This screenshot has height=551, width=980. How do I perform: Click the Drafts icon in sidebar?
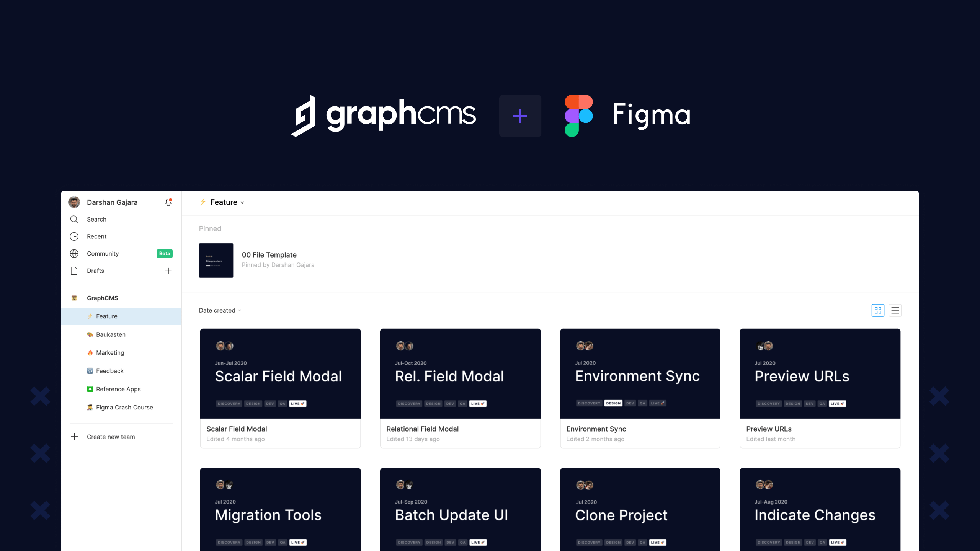75,270
